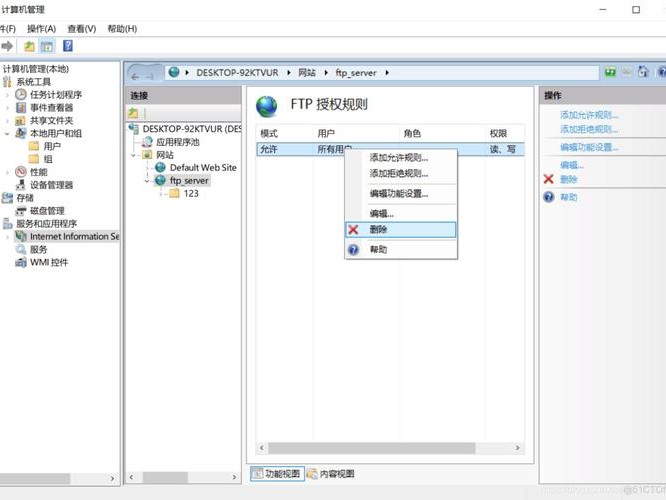The height and width of the screenshot is (500, 666).
Task: Expand the 任务计划程序 tree node
Action: point(7,95)
